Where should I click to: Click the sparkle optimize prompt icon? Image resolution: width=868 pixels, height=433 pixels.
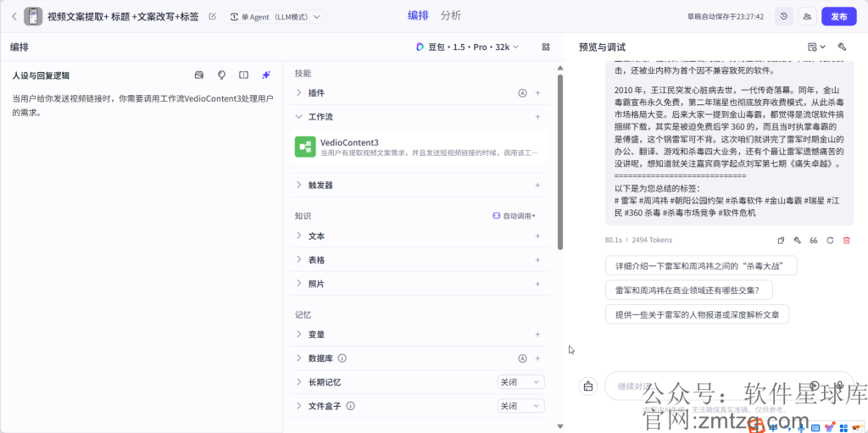click(265, 75)
